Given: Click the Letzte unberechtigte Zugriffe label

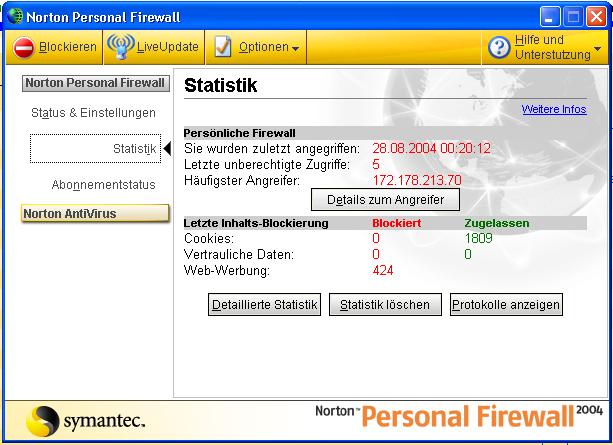Looking at the screenshot, I should (267, 164).
